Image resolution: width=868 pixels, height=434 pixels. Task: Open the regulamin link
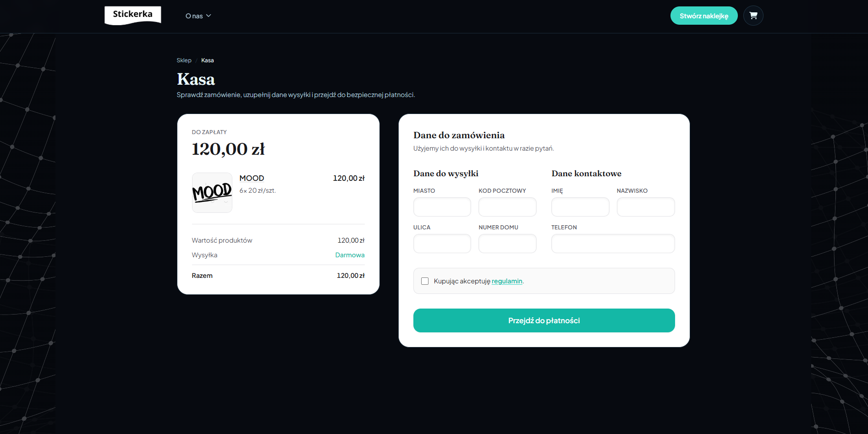click(506, 281)
